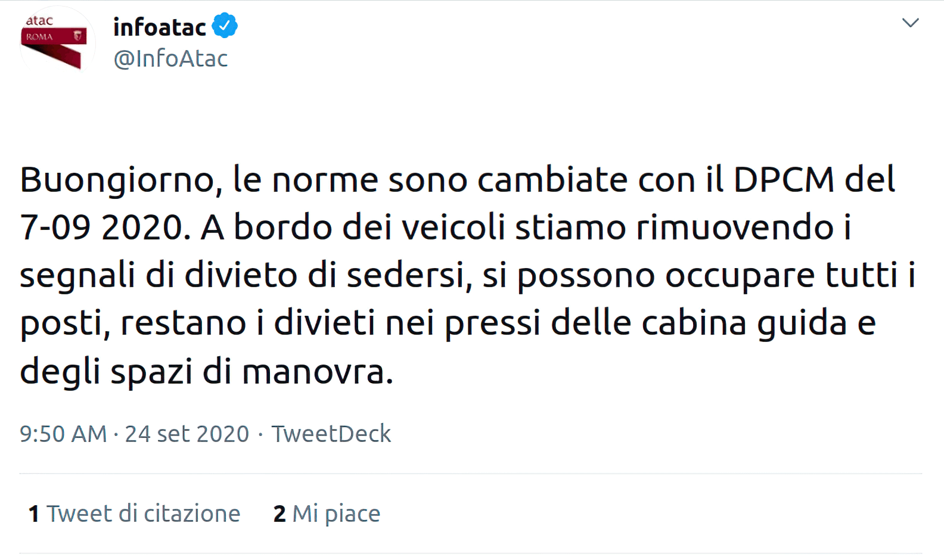Click the likes count number 2
The height and width of the screenshot is (560, 944).
click(280, 514)
